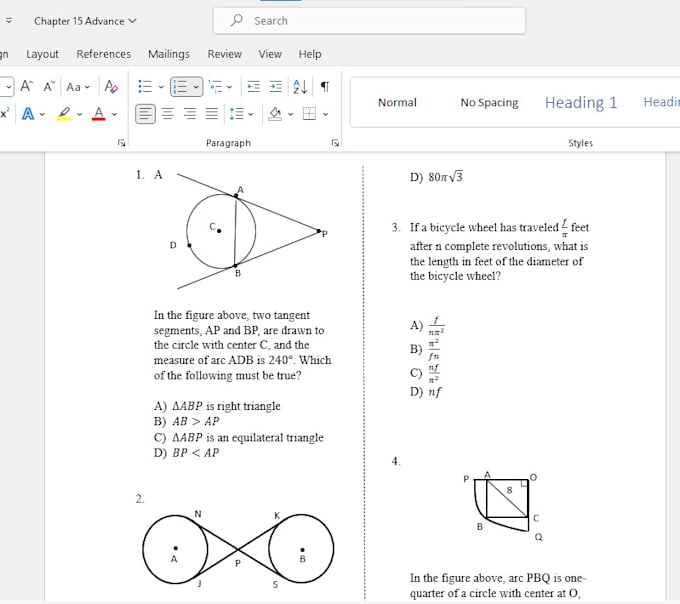Viewport: 680px width, 604px height.
Task: Apply red font color
Action: point(99,114)
